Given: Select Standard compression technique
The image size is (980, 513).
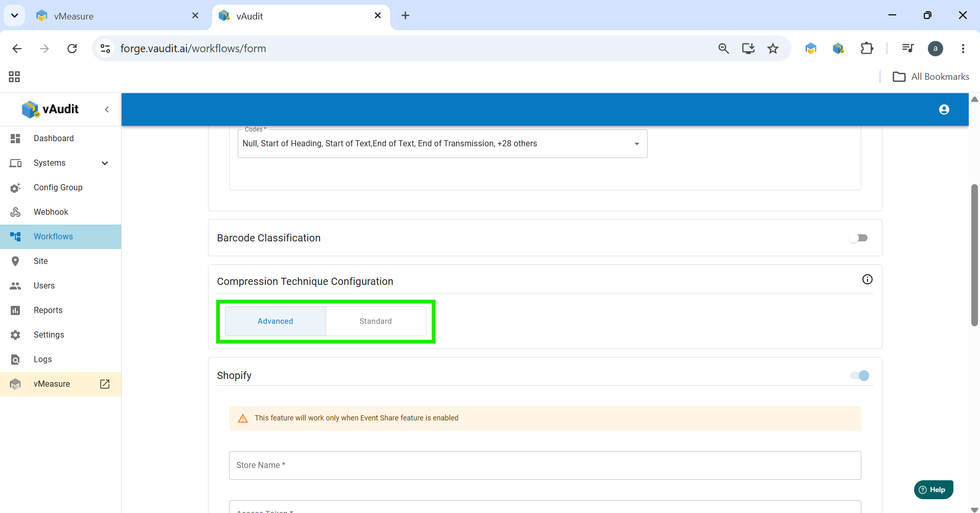Looking at the screenshot, I should coord(376,321).
